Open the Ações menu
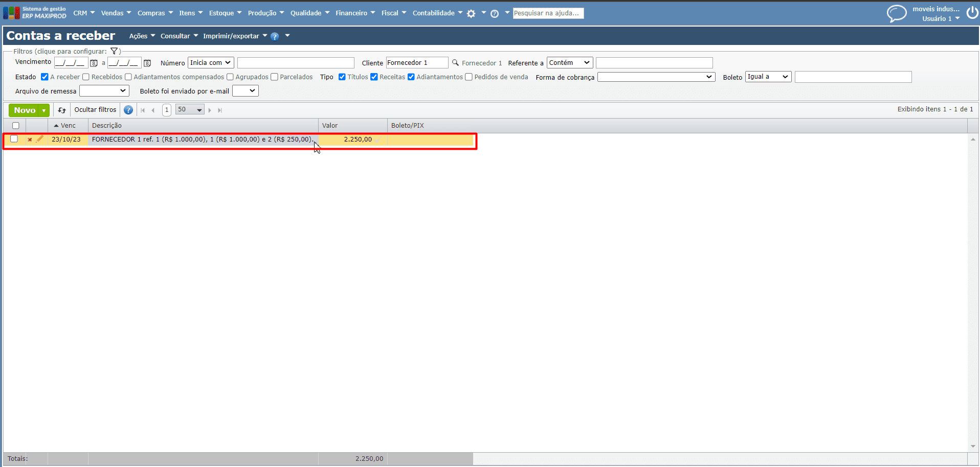Screen dimensions: 980x467 (142, 36)
